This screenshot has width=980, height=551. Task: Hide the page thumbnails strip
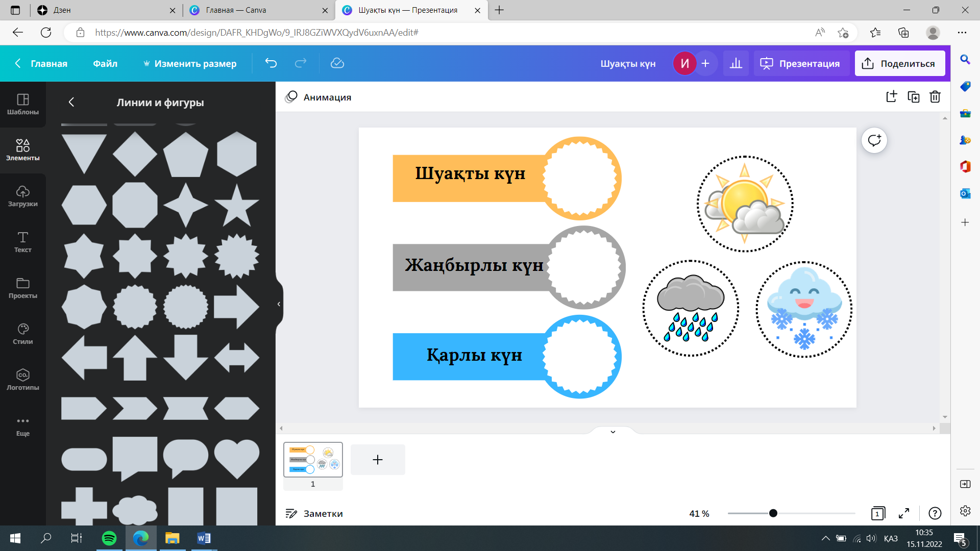[x=612, y=432]
